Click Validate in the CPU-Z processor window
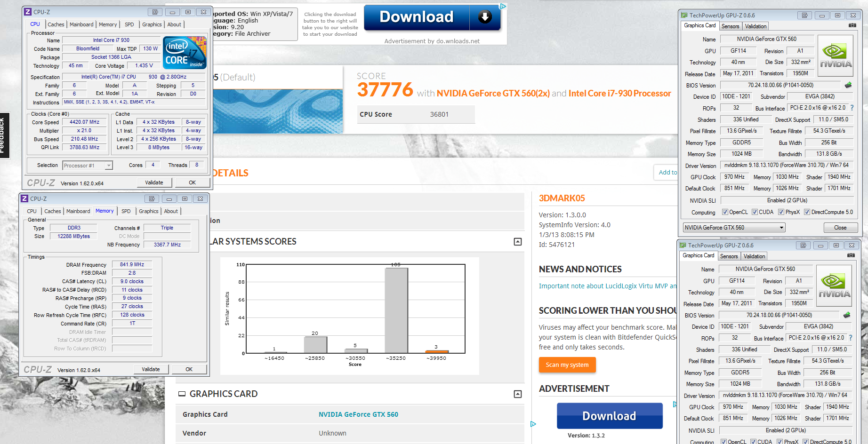Screen dimensions: 868x444 154,182
